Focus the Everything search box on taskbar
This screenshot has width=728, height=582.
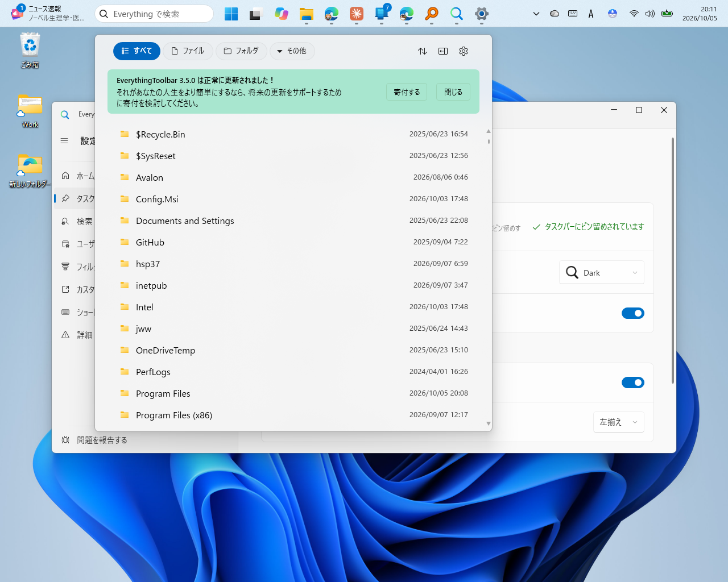[154, 14]
